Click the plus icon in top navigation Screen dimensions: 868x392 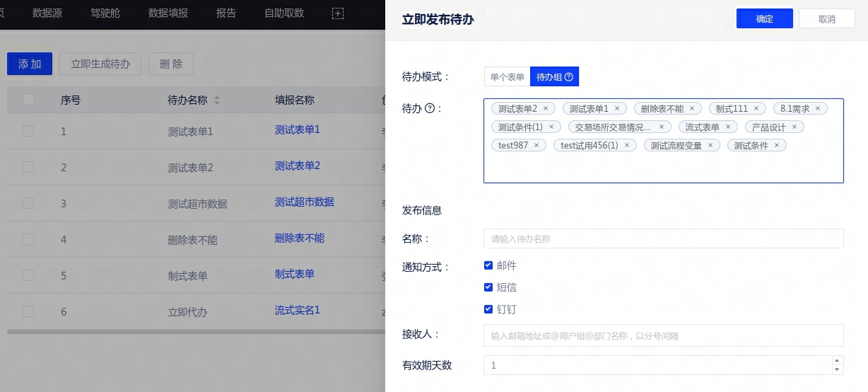pyautogui.click(x=338, y=13)
